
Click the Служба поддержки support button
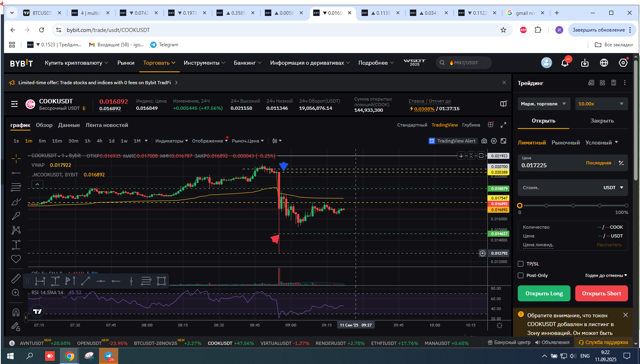604,342
